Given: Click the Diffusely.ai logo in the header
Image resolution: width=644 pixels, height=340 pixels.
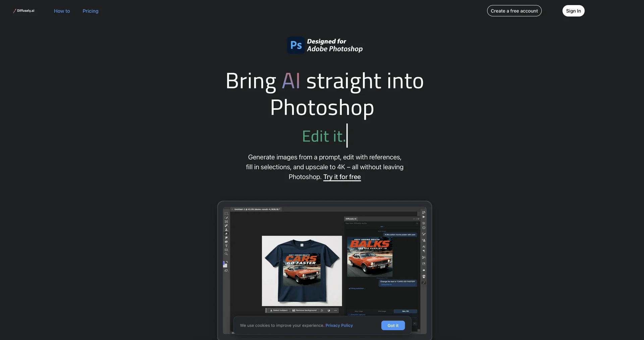Looking at the screenshot, I should [x=24, y=11].
